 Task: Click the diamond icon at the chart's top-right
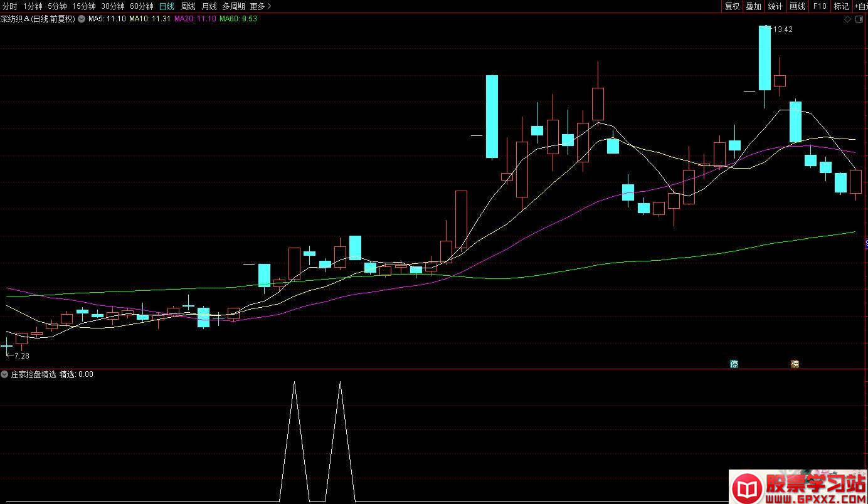click(848, 19)
